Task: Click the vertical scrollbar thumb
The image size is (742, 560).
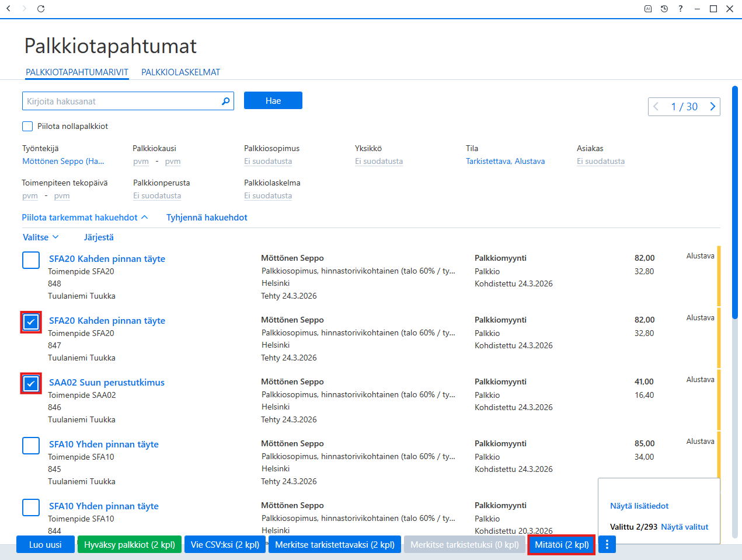Action: [x=735, y=202]
